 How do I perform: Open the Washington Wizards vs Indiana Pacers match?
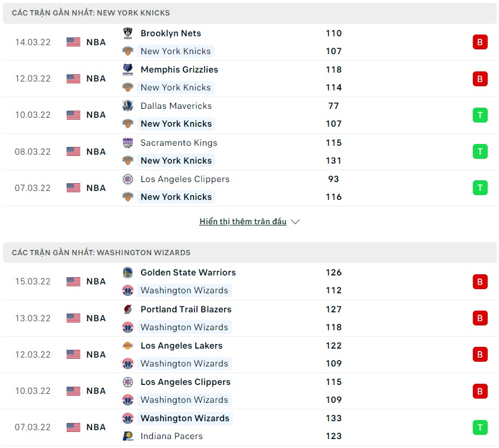tap(250, 427)
